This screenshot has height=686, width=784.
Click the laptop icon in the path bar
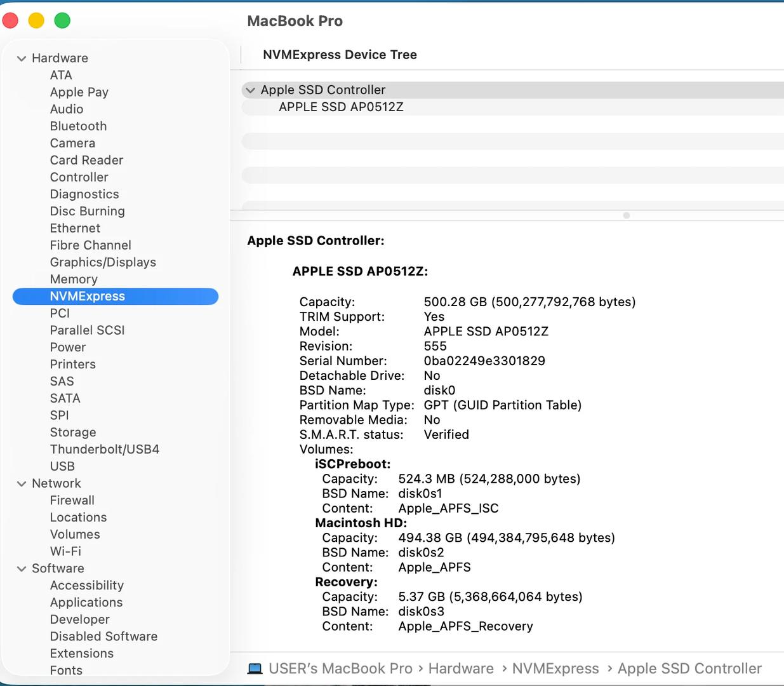(255, 668)
